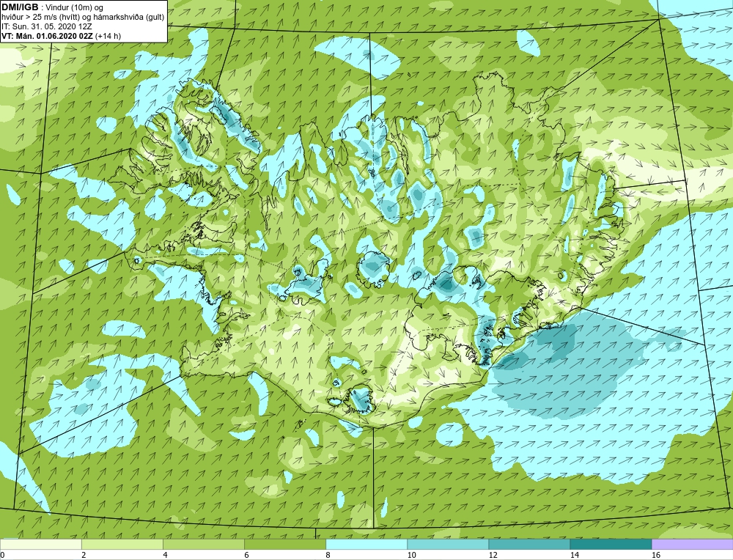733x560 pixels.
Task: Click the legend value label '2'
Action: (x=84, y=555)
